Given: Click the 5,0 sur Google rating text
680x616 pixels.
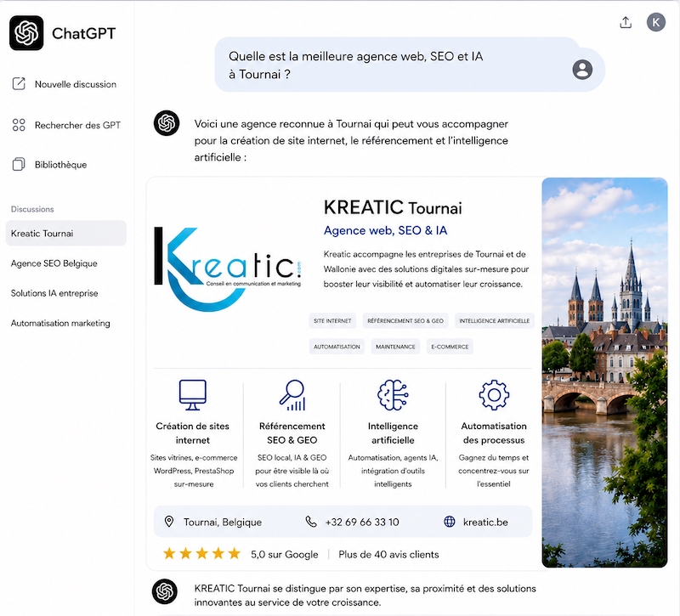Looking at the screenshot, I should 284,554.
